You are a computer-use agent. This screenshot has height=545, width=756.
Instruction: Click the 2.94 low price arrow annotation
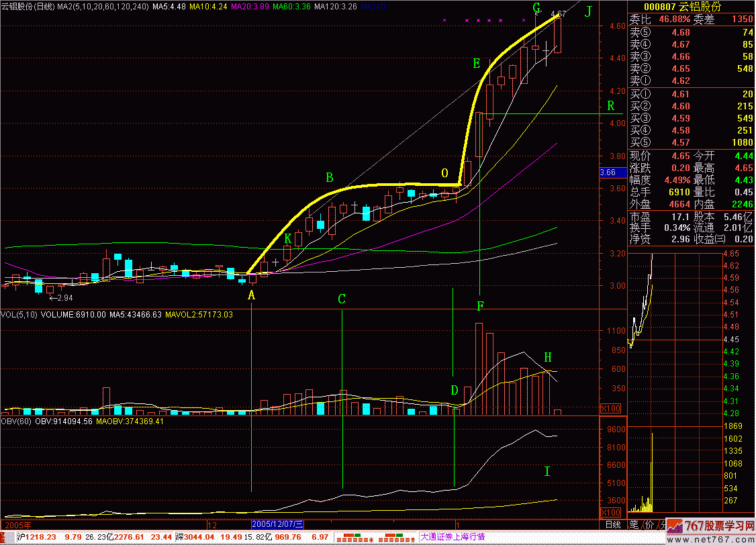pyautogui.click(x=60, y=297)
